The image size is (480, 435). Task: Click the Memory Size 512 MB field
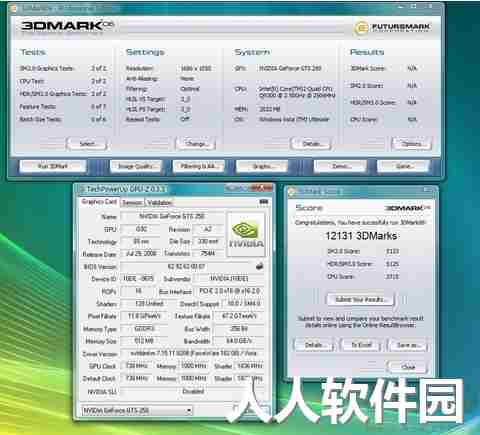click(x=144, y=341)
